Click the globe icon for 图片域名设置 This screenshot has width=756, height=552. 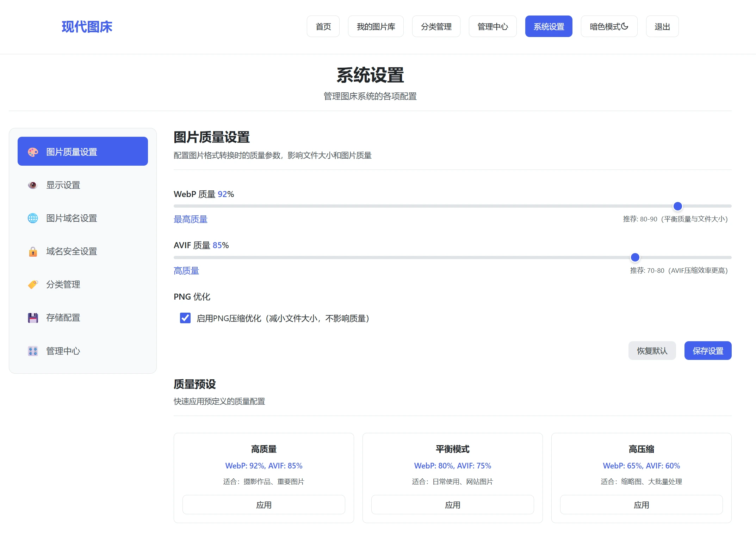[33, 218]
